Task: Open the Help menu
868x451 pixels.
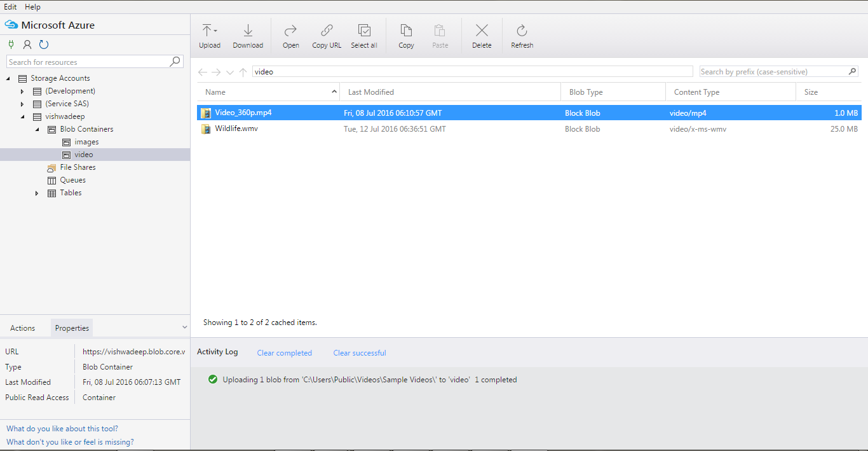Action: pyautogui.click(x=32, y=7)
